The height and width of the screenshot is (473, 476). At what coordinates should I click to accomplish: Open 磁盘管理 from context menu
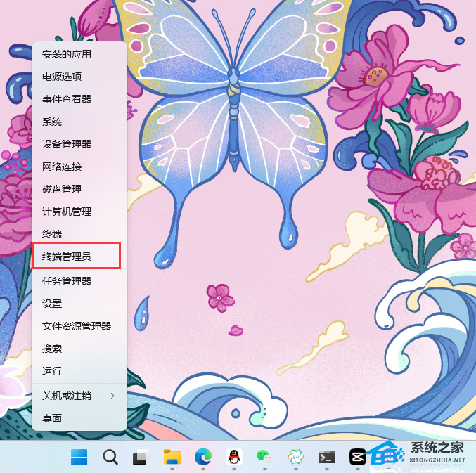[x=62, y=189]
